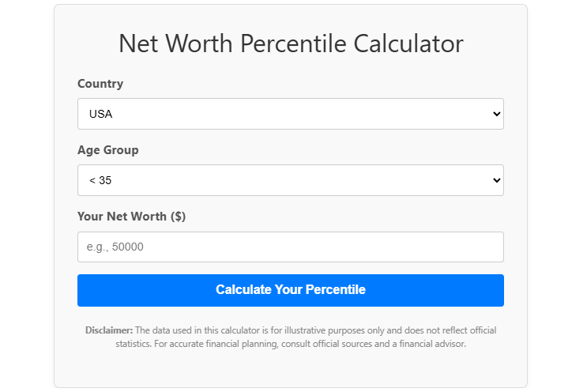
Task: Expand the Age Group dropdown
Action: 290,180
